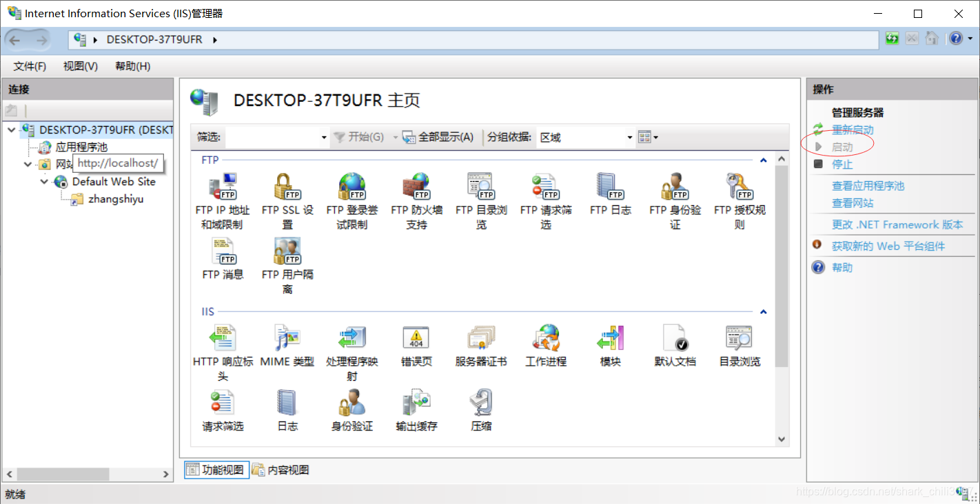The width and height of the screenshot is (980, 504).
Task: Open the view mode icon dropdown
Action: pos(648,137)
